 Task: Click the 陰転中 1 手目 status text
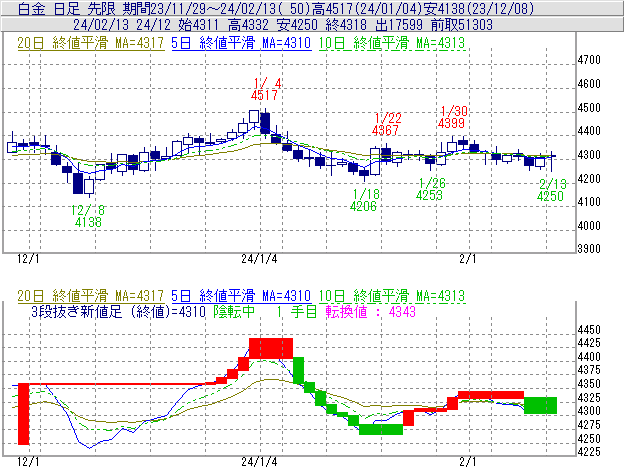(x=265, y=311)
